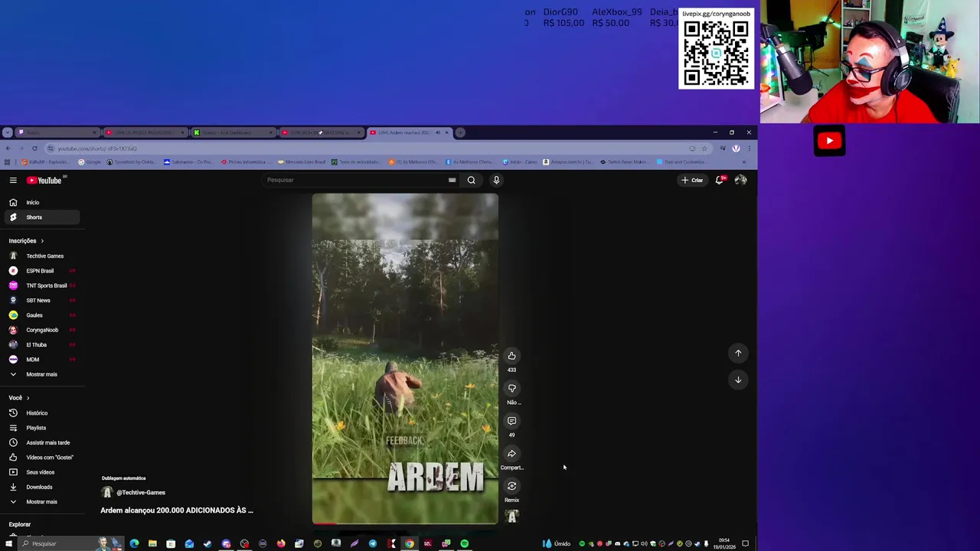Image resolution: width=980 pixels, height=551 pixels.
Task: Open the MDM subscription
Action: point(42,359)
